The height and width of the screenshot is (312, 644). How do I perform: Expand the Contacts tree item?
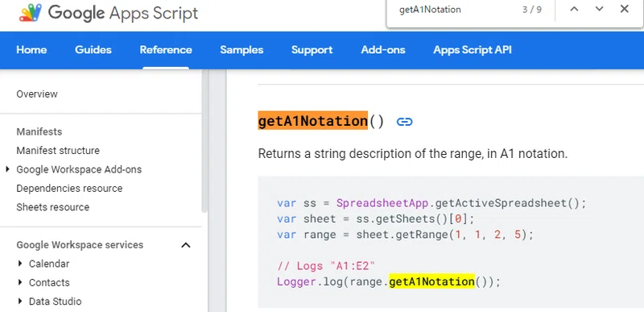(x=20, y=282)
